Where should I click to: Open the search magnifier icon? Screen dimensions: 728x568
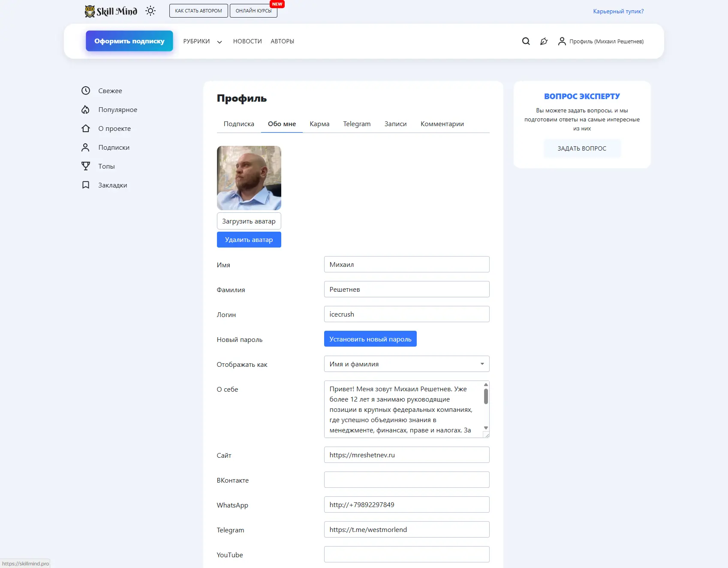point(526,41)
